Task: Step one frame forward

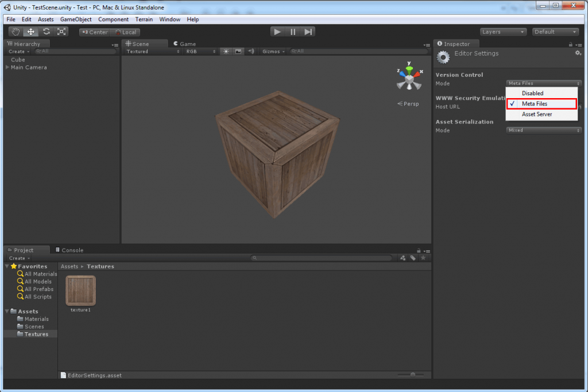Action: [x=308, y=32]
